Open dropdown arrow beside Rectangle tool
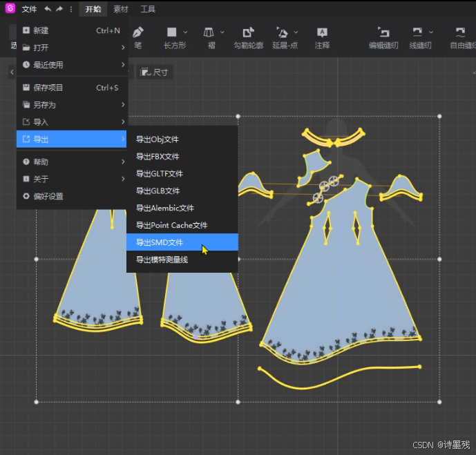The height and width of the screenshot is (455, 476). tap(184, 32)
